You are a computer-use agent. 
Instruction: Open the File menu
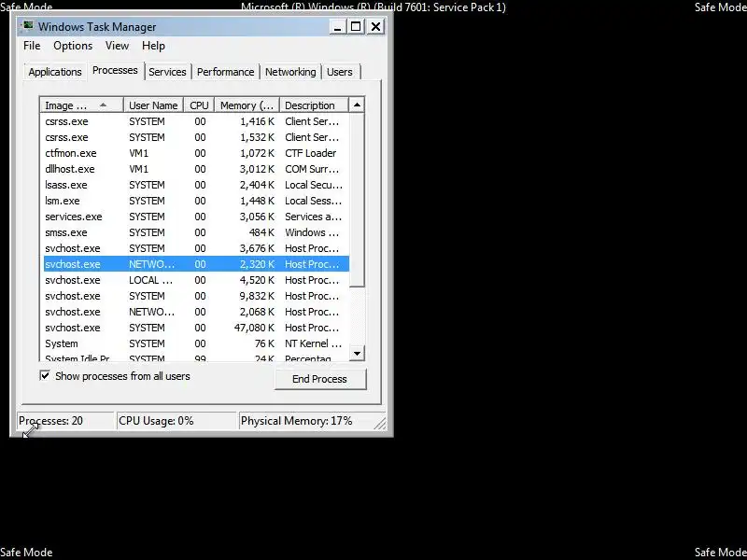coord(32,46)
